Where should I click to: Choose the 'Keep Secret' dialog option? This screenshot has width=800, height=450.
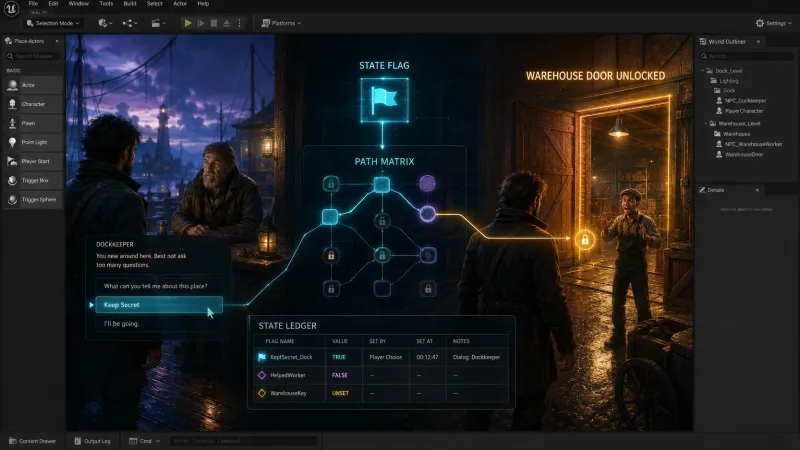[x=159, y=305]
